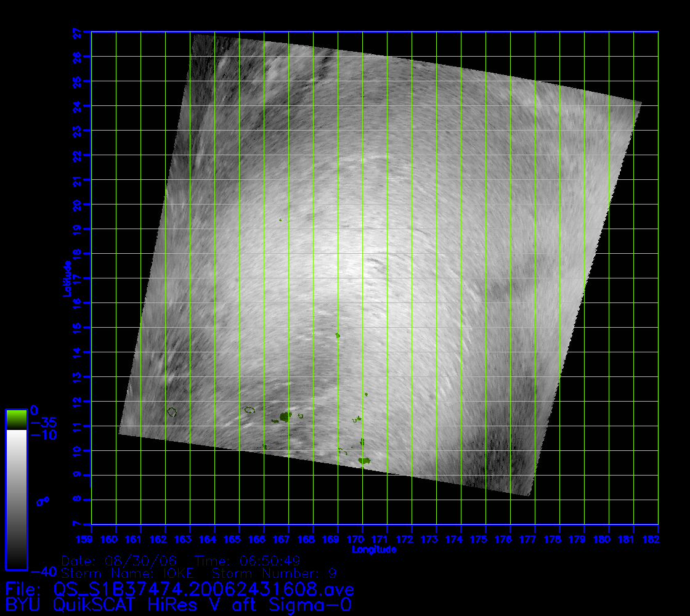Click the large solid green island near 167 longitude

285,416
